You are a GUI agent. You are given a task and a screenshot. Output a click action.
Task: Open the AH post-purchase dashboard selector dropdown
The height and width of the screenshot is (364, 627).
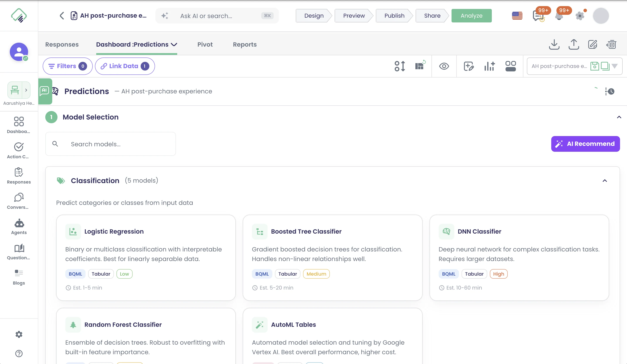click(x=615, y=66)
